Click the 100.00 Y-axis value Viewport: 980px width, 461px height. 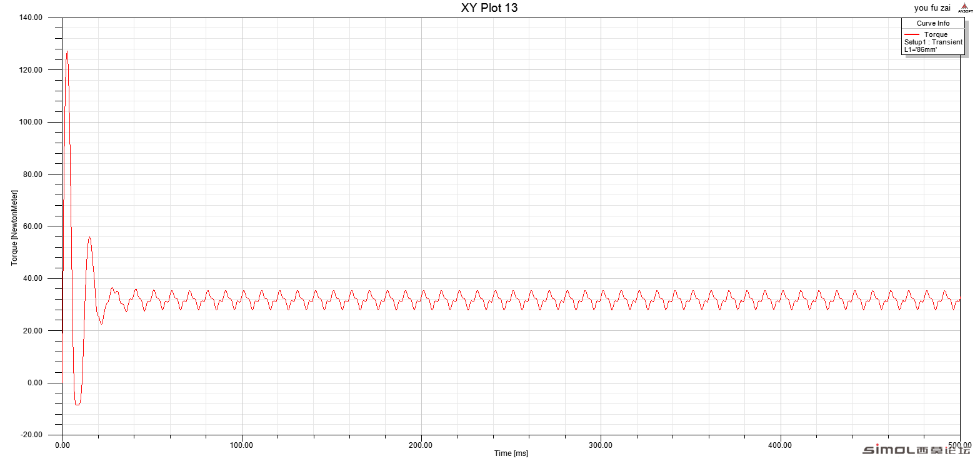click(x=30, y=122)
